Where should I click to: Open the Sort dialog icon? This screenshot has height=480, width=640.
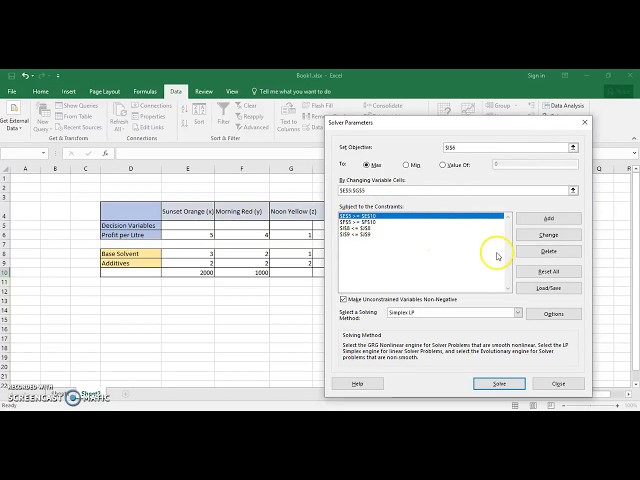pos(199,109)
